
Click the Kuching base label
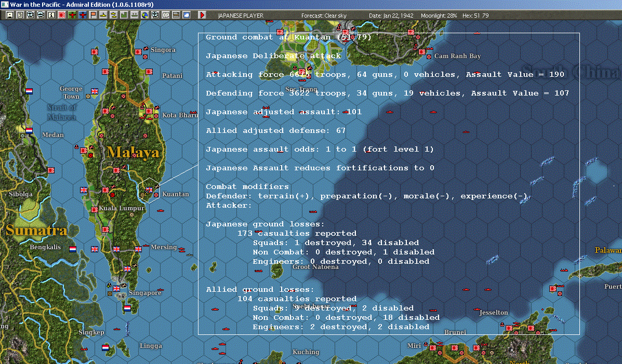coord(306,352)
